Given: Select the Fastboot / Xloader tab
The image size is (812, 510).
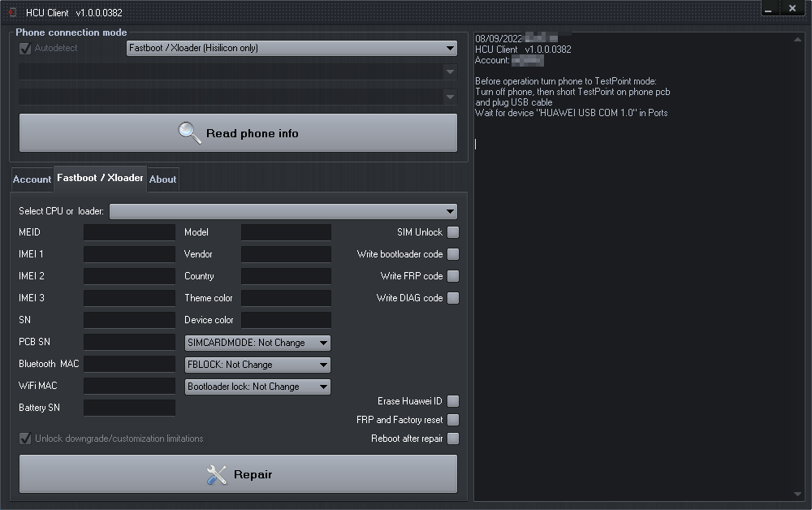Looking at the screenshot, I should pos(100,178).
